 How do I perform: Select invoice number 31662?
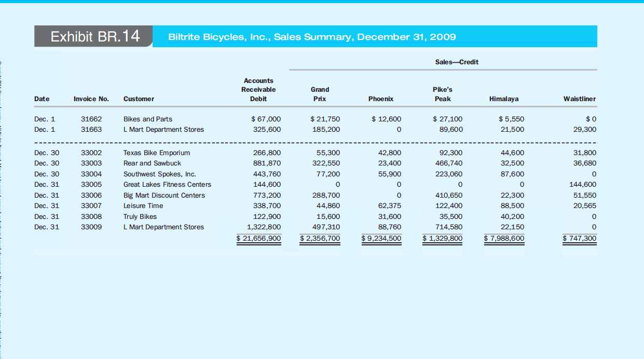(x=92, y=119)
